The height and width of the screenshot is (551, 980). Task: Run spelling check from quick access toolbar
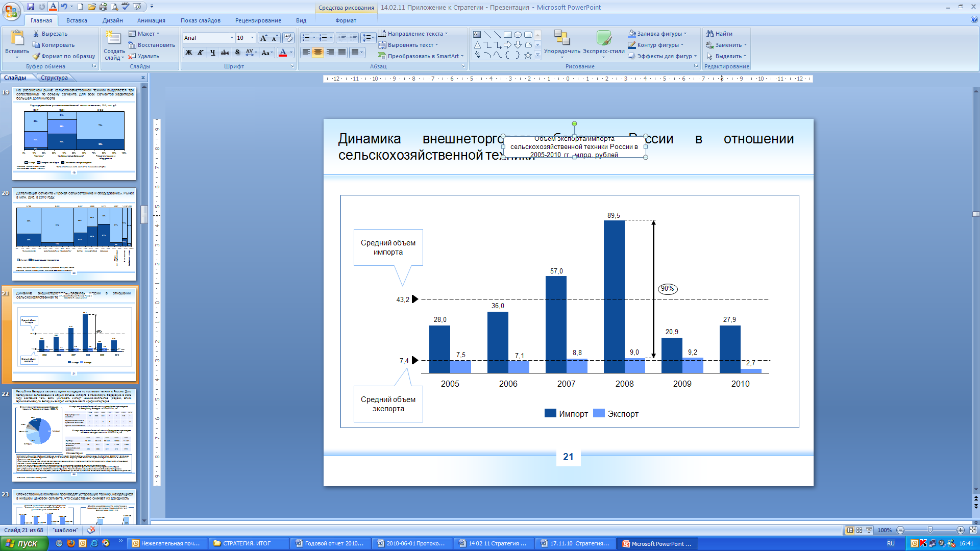point(126,7)
